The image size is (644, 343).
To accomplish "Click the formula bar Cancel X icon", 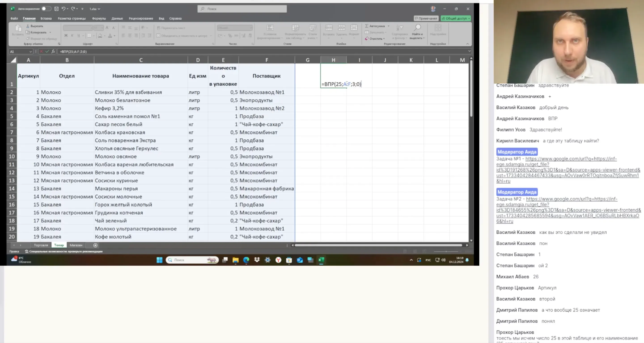I will pos(41,51).
